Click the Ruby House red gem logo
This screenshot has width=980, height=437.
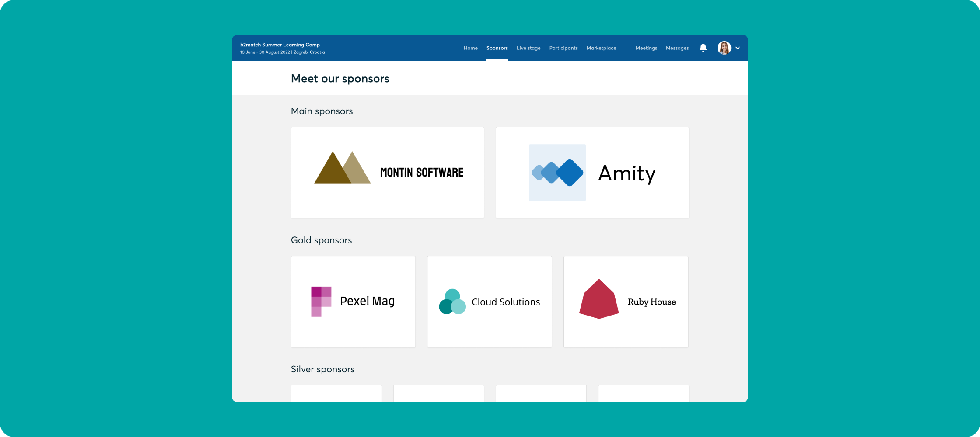pyautogui.click(x=599, y=299)
